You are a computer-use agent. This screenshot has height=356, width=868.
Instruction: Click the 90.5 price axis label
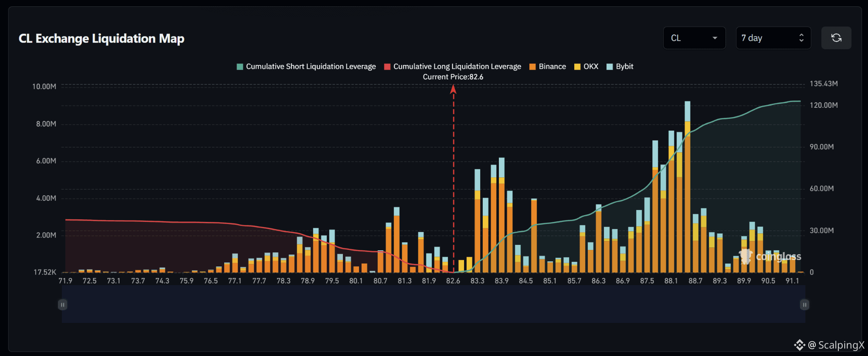tap(768, 281)
